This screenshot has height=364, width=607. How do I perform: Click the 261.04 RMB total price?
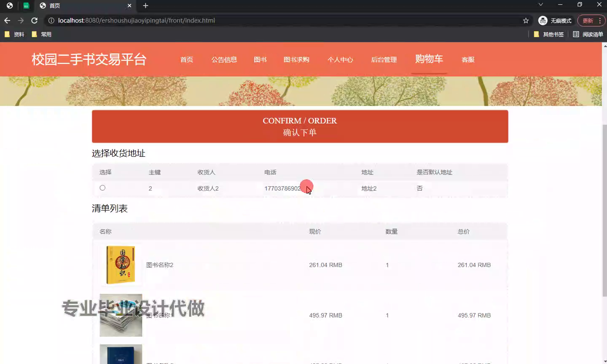click(x=474, y=265)
